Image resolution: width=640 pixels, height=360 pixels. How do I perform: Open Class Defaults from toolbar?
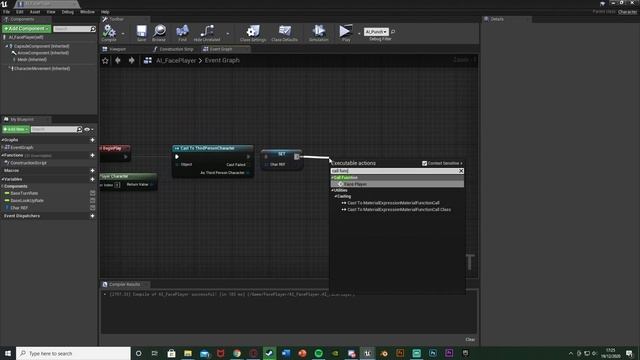point(284,32)
